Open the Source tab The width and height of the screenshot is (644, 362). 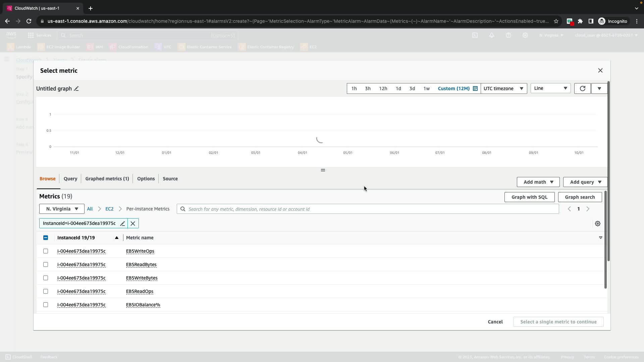pyautogui.click(x=170, y=179)
